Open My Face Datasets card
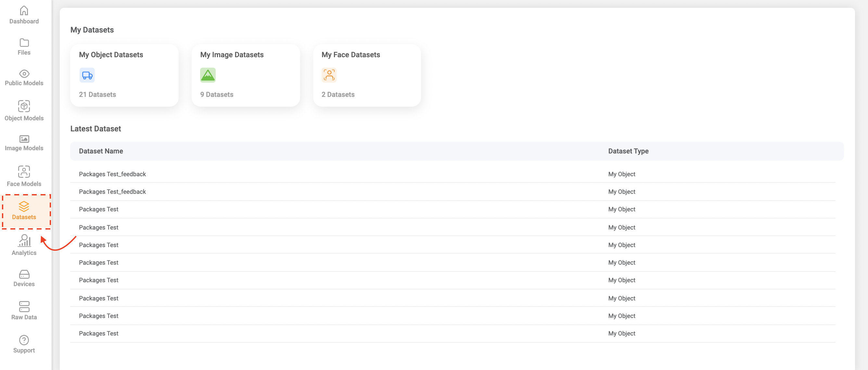The height and width of the screenshot is (370, 868). 367,75
